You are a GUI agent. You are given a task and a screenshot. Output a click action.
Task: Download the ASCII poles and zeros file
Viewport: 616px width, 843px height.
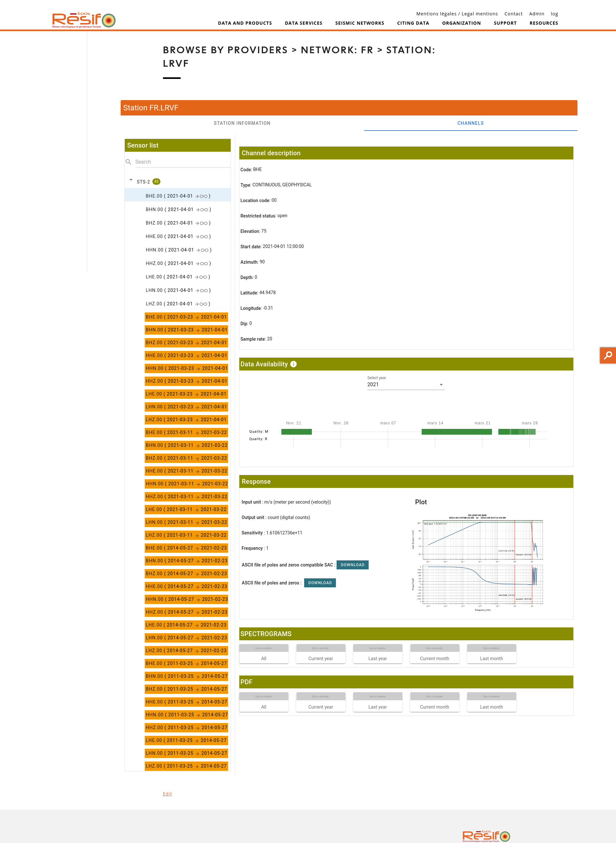pos(320,583)
